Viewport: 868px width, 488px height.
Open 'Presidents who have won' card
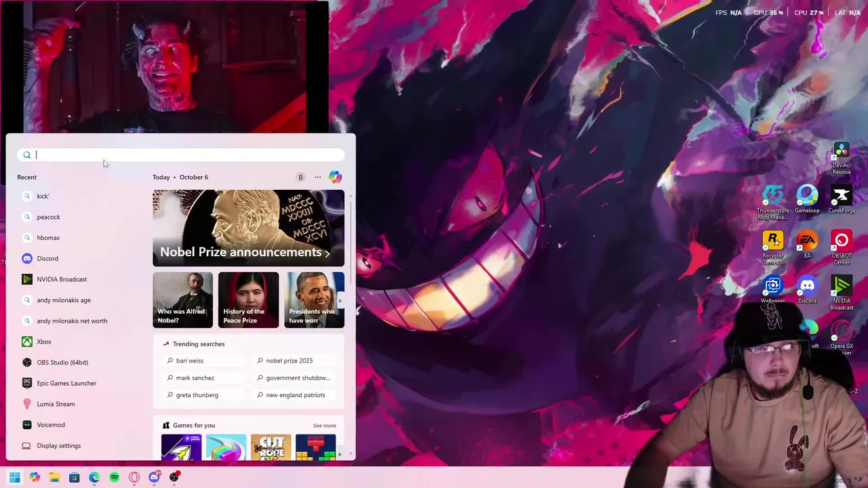(314, 300)
